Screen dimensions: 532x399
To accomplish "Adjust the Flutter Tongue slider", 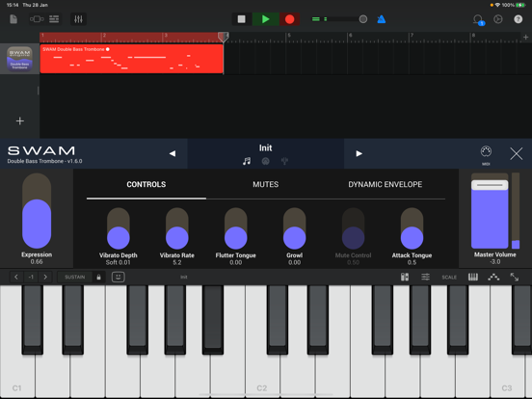I will click(235, 228).
